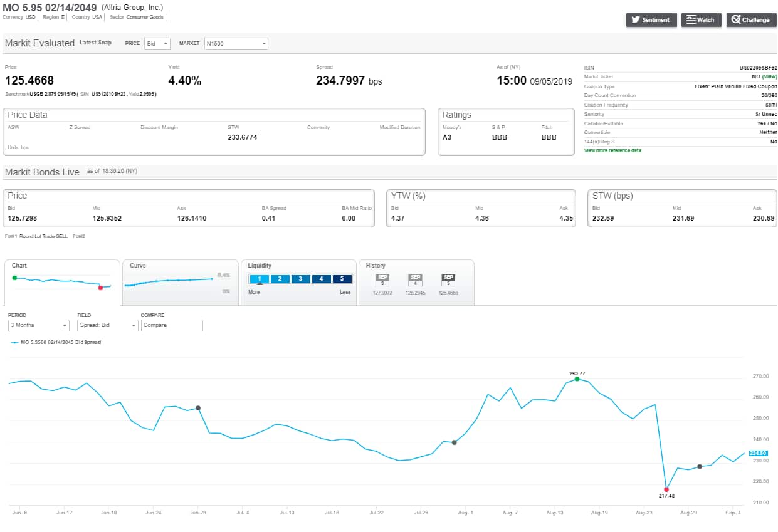The image size is (778, 532).
Task: Switch to the Chart tab
Action: (x=61, y=282)
